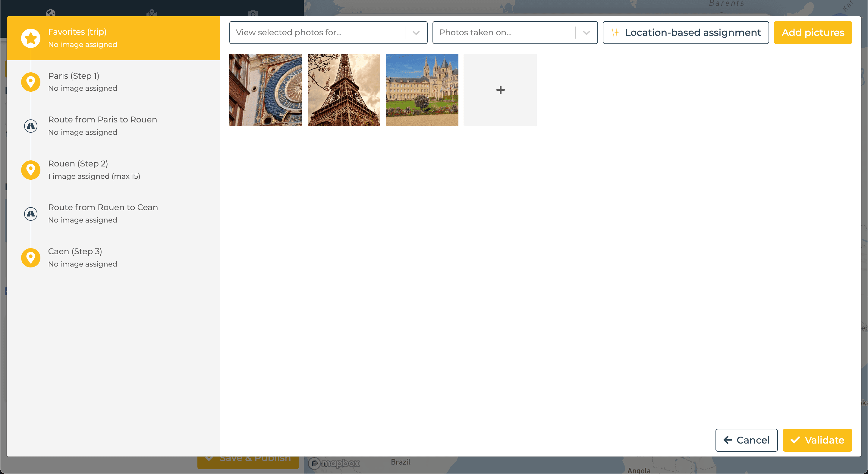Click the Favorites star icon
The image size is (868, 474).
click(31, 38)
